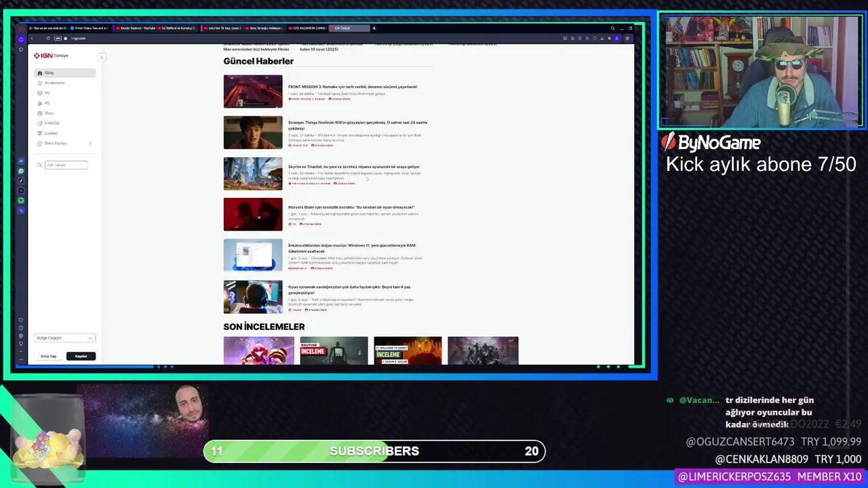Open a new browser tab with plus
Image resolution: width=868 pixels, height=488 pixels.
[374, 28]
